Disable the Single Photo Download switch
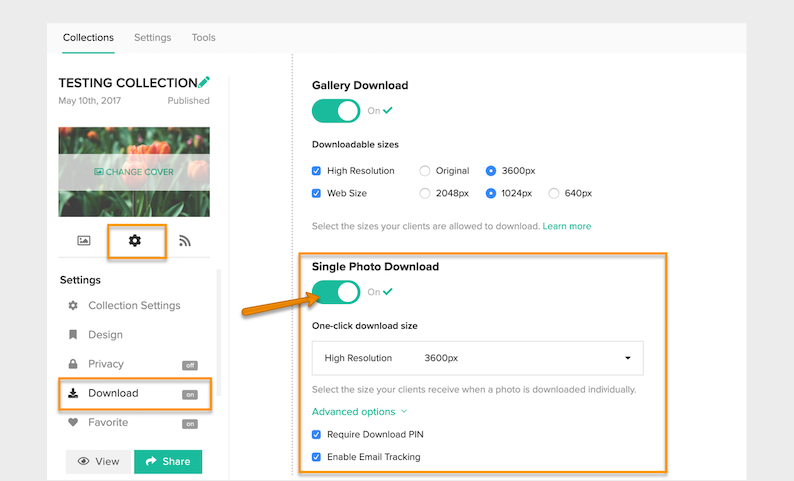This screenshot has height=481, width=794. pyautogui.click(x=336, y=292)
